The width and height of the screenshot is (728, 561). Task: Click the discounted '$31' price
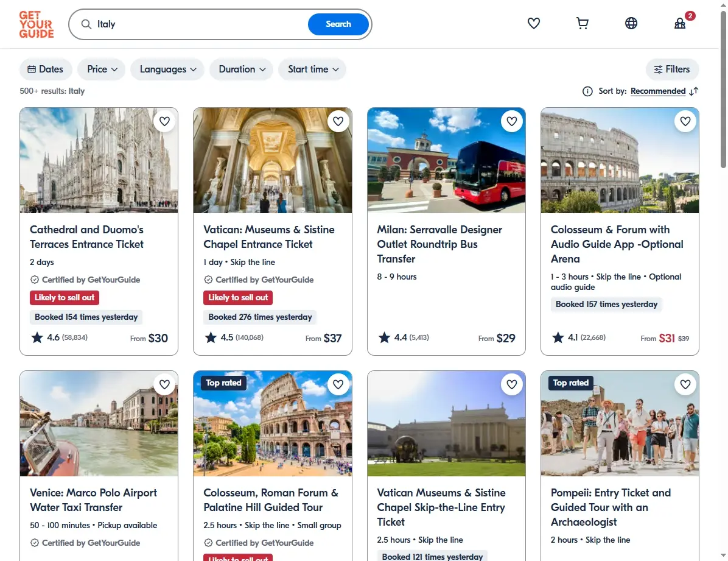point(667,338)
